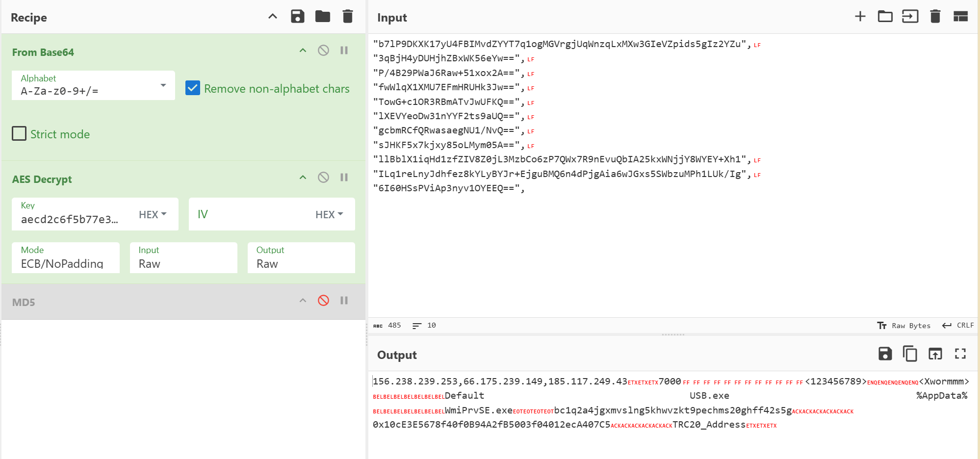Screen dimensions: 980x459
Task: Copy raw output to clipboard
Action: tap(910, 354)
